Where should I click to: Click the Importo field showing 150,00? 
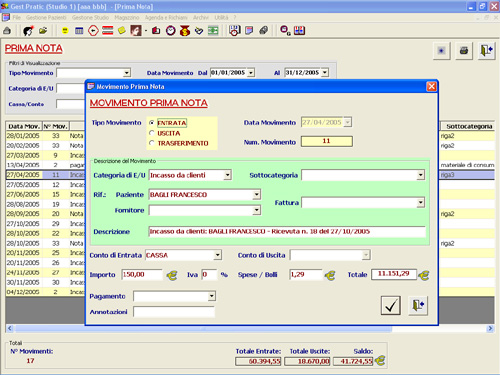pyautogui.click(x=142, y=275)
